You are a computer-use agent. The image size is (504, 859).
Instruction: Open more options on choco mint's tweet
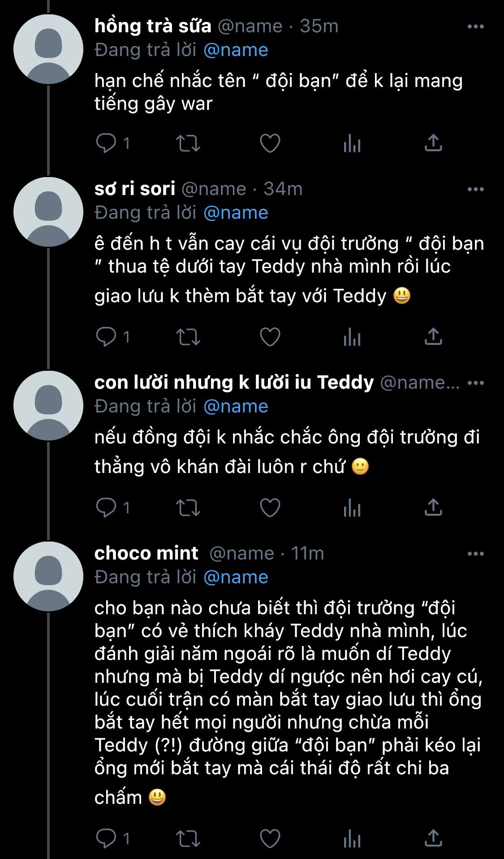pos(475,554)
